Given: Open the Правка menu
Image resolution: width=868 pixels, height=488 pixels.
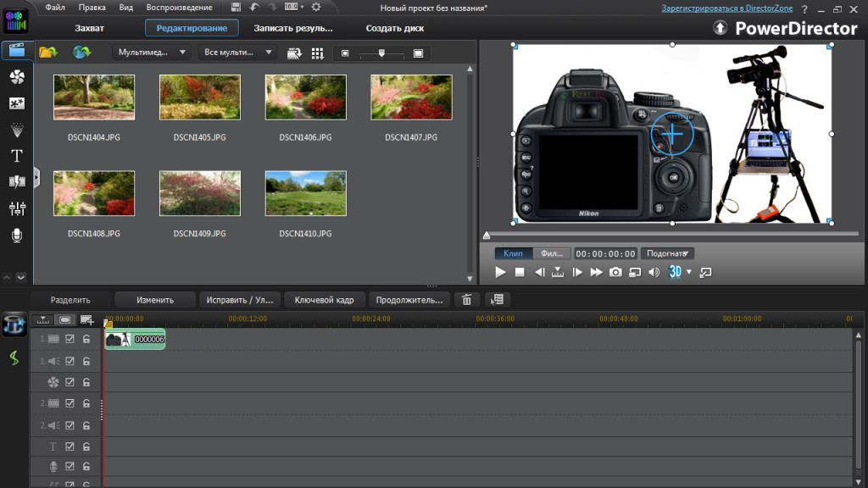Looking at the screenshot, I should (92, 8).
